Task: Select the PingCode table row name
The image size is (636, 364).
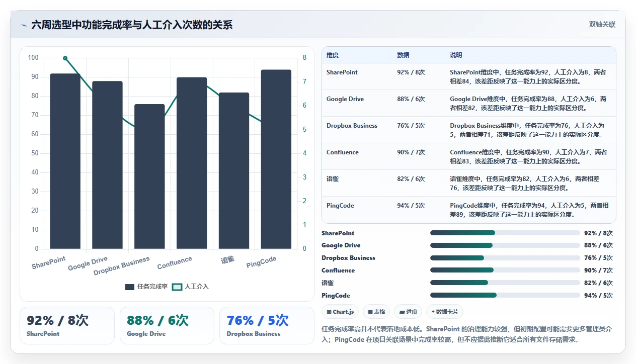Action: click(x=340, y=206)
